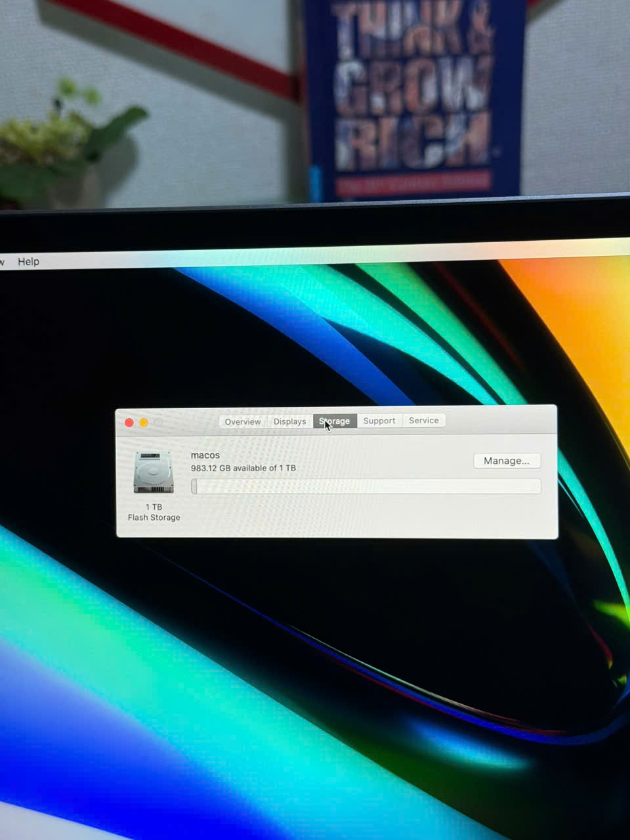Click the 1 TB label under drive icon

154,507
